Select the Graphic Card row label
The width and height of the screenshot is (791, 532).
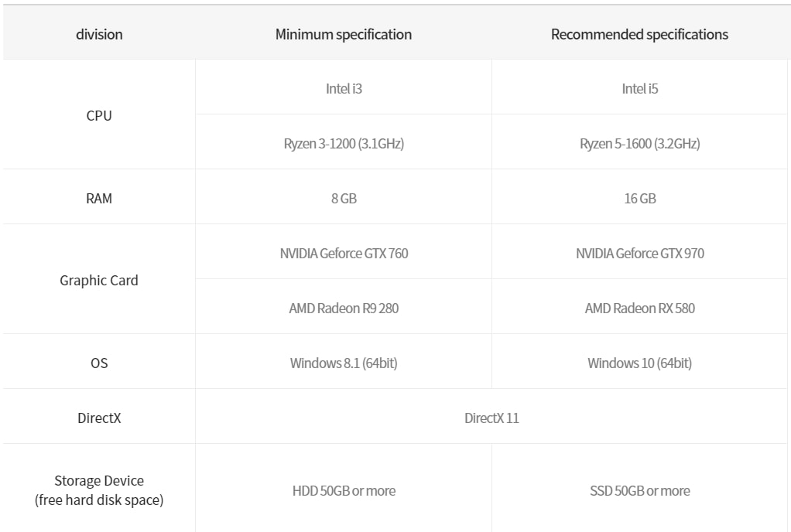pyautogui.click(x=99, y=281)
